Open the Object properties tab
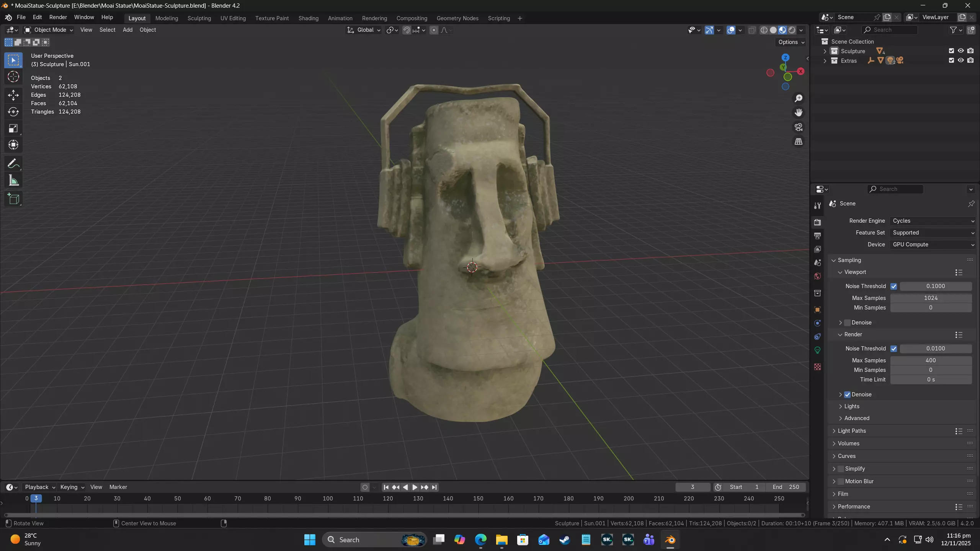Screen dimensions: 980x551 click(x=817, y=310)
